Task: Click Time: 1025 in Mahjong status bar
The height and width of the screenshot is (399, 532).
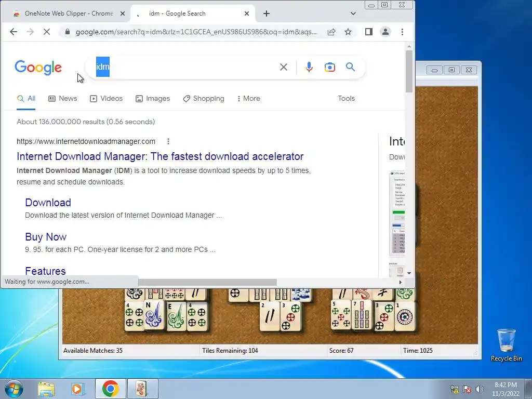Action: tap(418, 351)
